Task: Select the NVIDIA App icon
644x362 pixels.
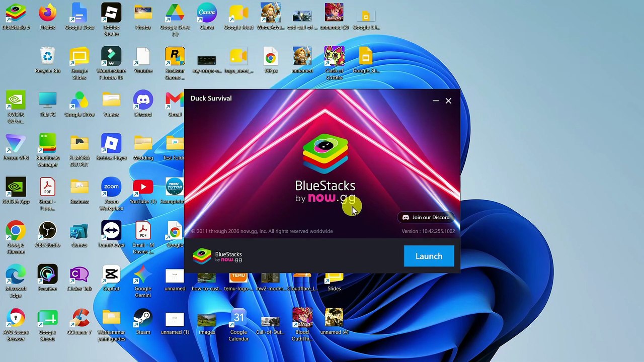Action: click(16, 191)
